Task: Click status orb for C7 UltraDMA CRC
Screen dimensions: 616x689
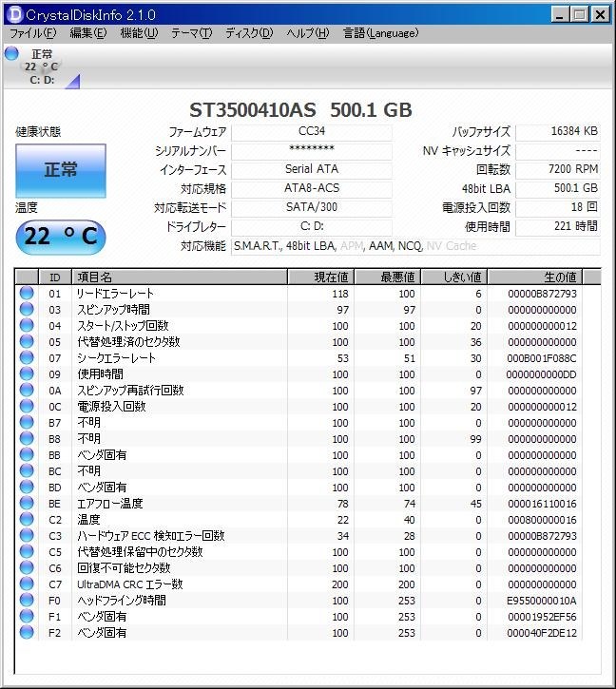Action: click(27, 584)
